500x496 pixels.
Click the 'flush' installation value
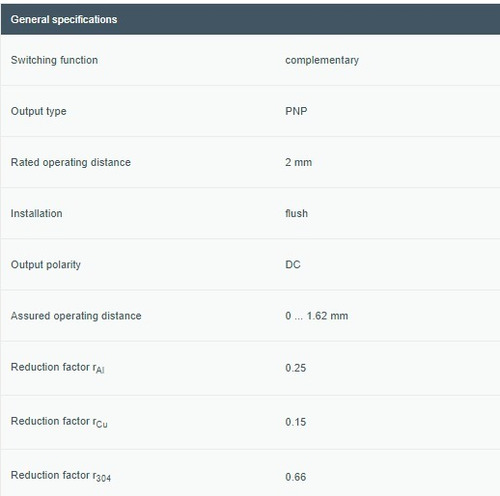pos(296,213)
